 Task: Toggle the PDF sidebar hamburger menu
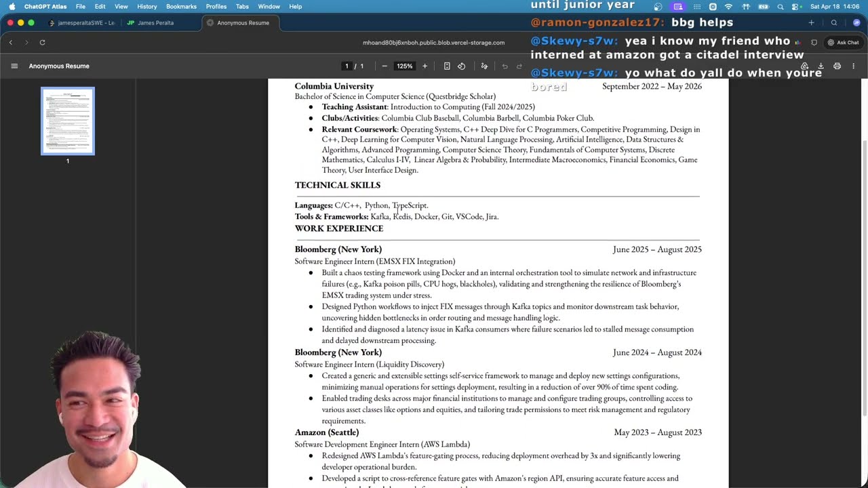(14, 66)
